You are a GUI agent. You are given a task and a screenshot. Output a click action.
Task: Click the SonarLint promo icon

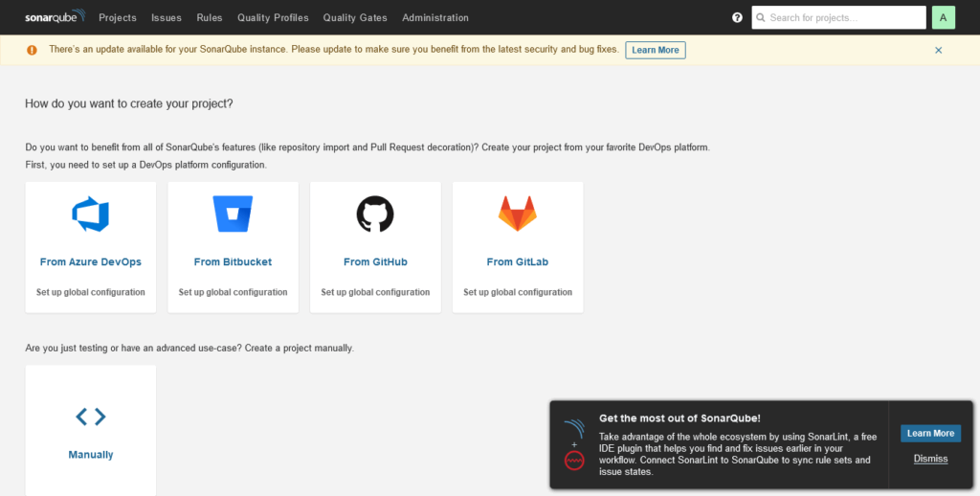pos(574,444)
